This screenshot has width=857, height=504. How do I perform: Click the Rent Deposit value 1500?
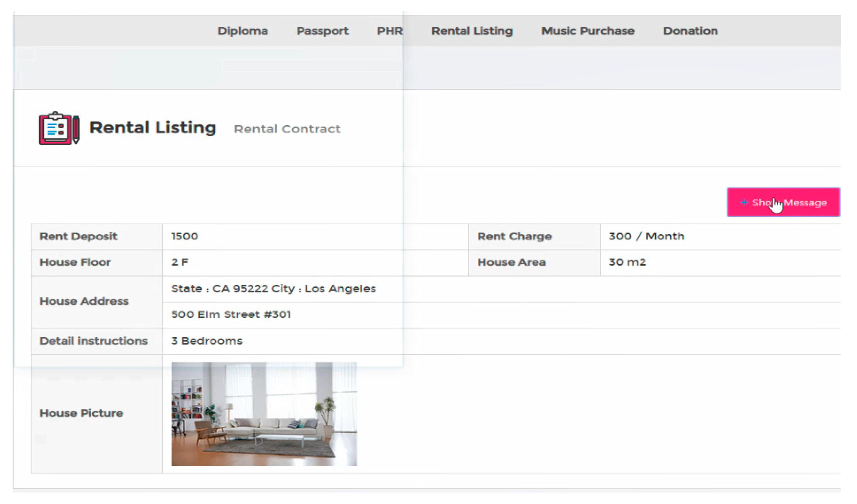click(185, 236)
